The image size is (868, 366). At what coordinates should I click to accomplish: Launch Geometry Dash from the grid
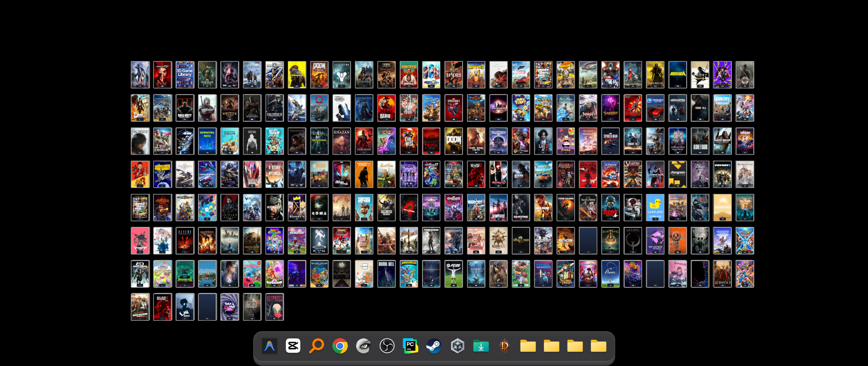[x=208, y=141]
